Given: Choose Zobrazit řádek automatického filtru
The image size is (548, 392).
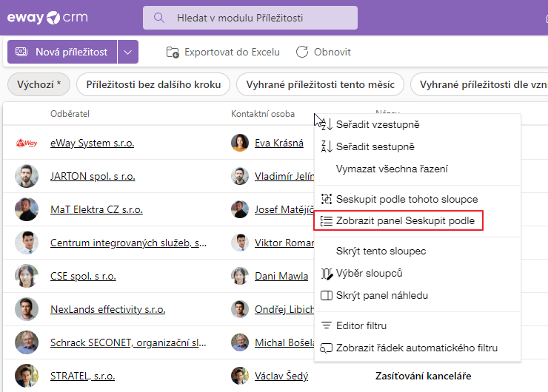Looking at the screenshot, I should click(x=418, y=348).
